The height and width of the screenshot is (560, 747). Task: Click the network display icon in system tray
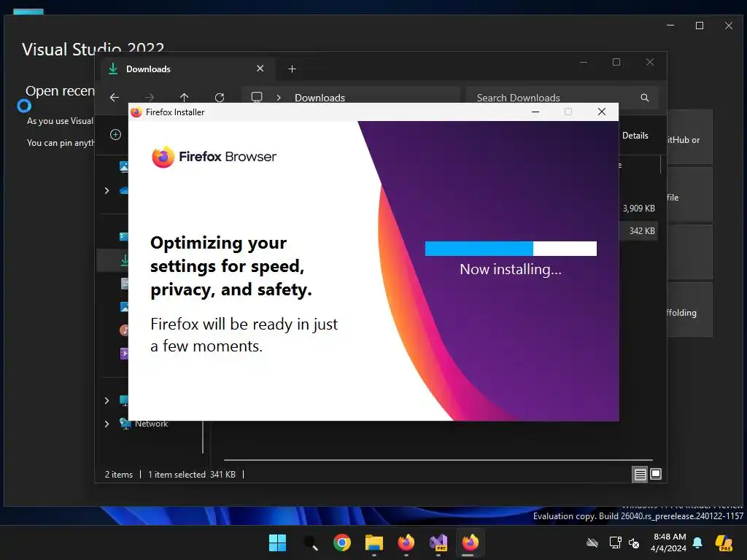click(x=615, y=542)
